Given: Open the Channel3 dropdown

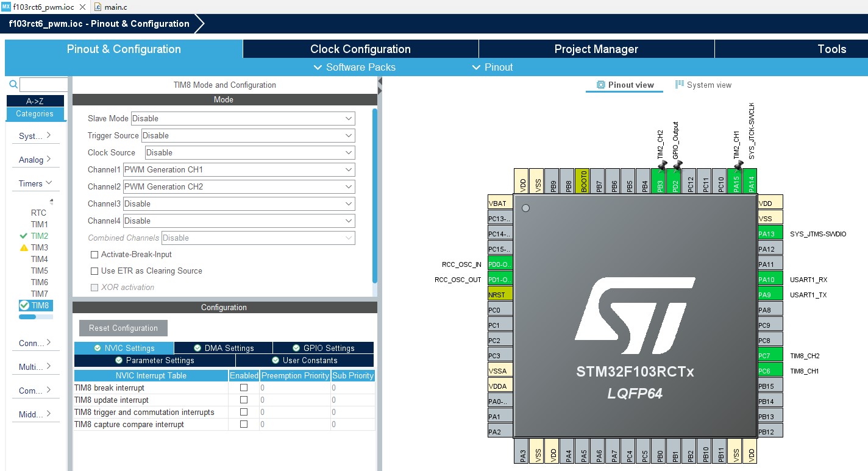Looking at the screenshot, I should [x=239, y=204].
